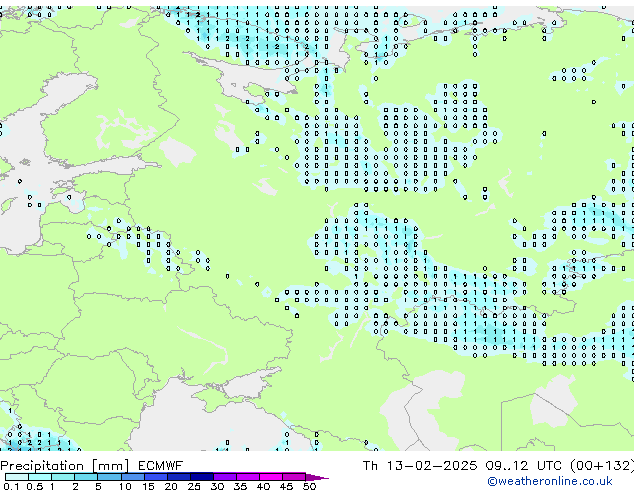Click the '0.1' legend scale label
Viewport: 634px width, 490px height.
11,486
